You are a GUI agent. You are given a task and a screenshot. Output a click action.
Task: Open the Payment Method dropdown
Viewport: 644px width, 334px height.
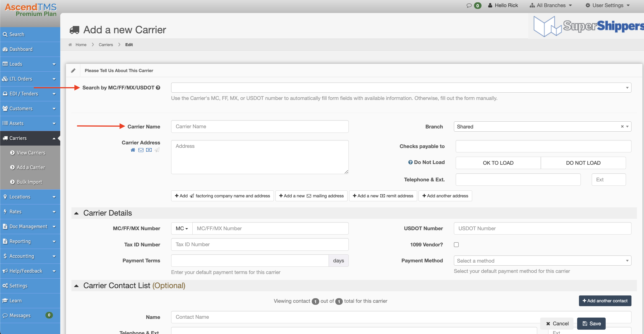click(x=542, y=261)
